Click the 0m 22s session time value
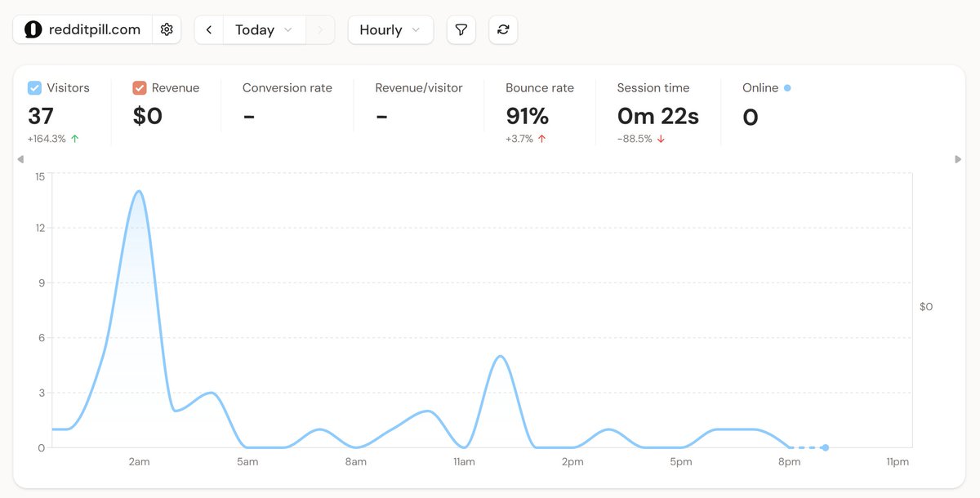This screenshot has height=498, width=980. click(x=658, y=117)
